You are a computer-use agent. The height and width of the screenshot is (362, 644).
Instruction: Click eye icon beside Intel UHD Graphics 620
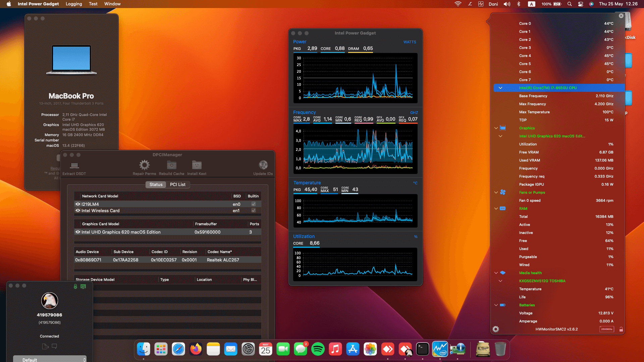(78, 232)
